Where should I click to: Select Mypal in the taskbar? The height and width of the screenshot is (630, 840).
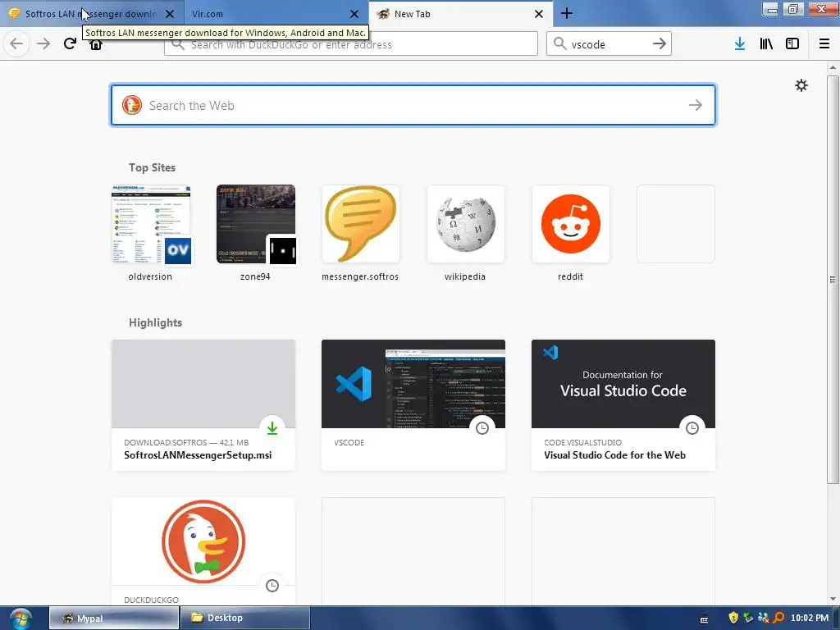(114, 619)
